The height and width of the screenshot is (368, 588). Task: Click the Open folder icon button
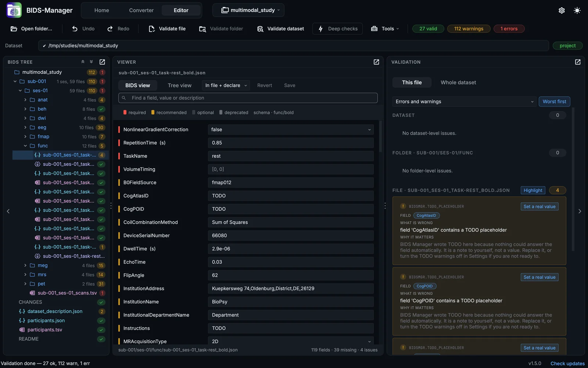[x=31, y=29]
